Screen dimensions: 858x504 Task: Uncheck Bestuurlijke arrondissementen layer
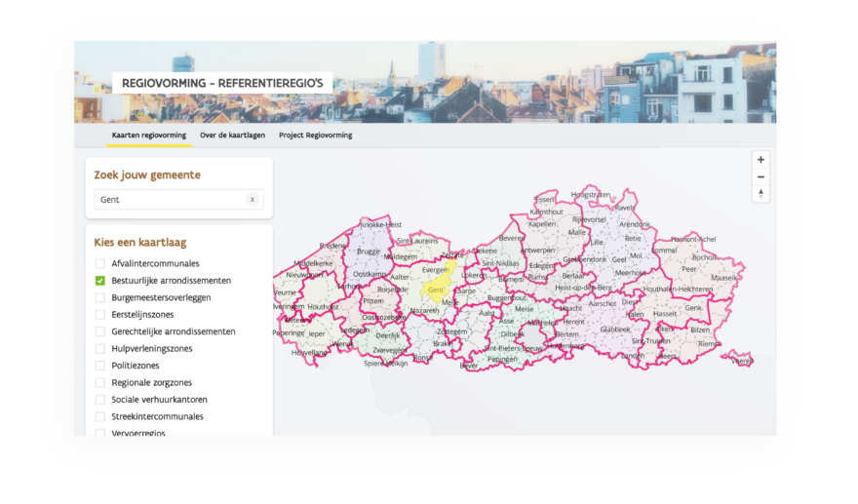point(100,281)
